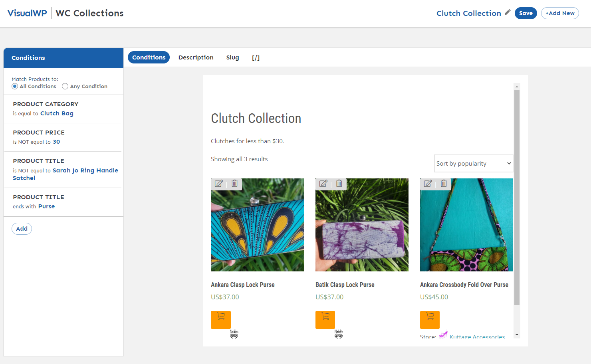
Task: Edit the Ankara Clasp Lock Purse product
Action: (x=218, y=184)
